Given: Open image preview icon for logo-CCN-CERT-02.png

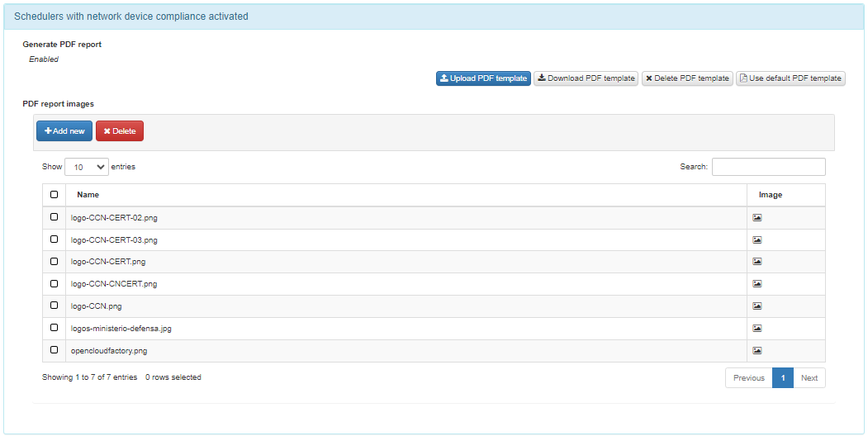Looking at the screenshot, I should [757, 218].
